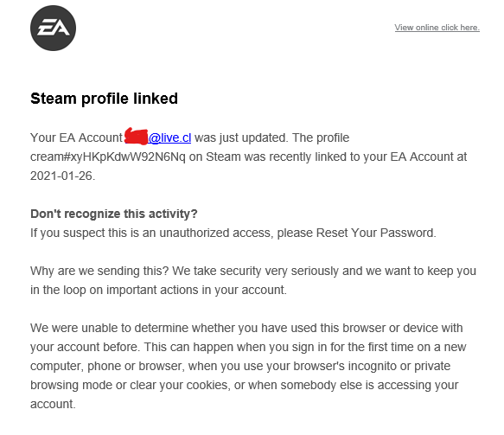The height and width of the screenshot is (435, 504).
Task: Click the "Reset Your Password" text
Action: (x=375, y=233)
